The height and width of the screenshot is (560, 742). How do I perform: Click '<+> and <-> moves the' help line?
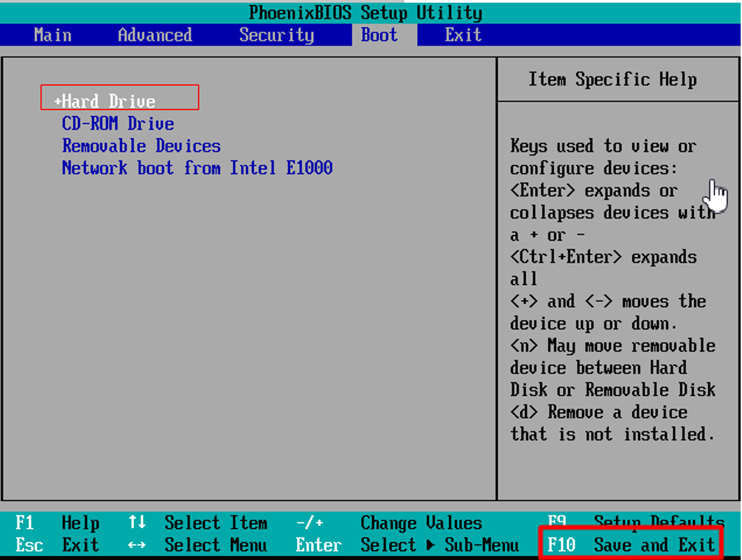pos(608,301)
